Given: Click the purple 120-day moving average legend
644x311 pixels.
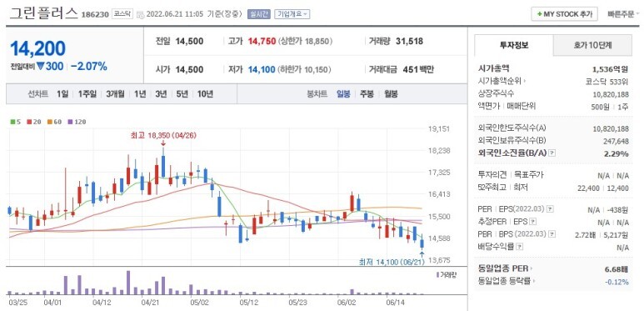Looking at the screenshot, I should [x=77, y=122].
